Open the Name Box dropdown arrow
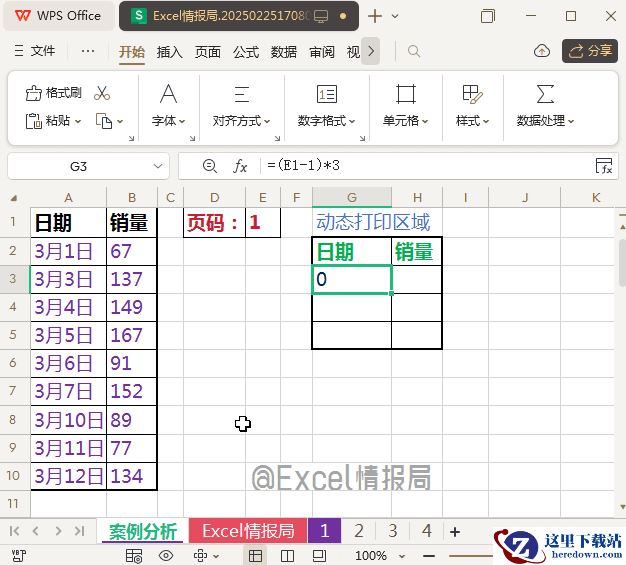This screenshot has width=626, height=565. (x=158, y=166)
